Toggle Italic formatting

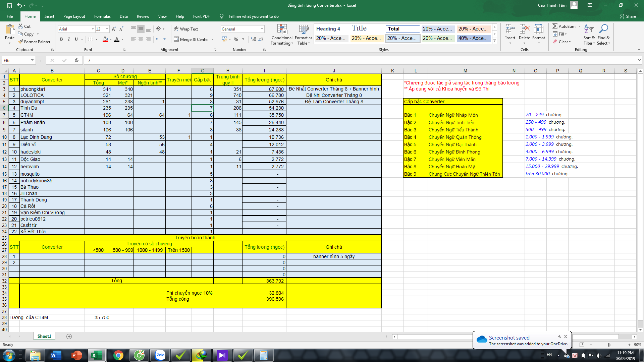69,40
